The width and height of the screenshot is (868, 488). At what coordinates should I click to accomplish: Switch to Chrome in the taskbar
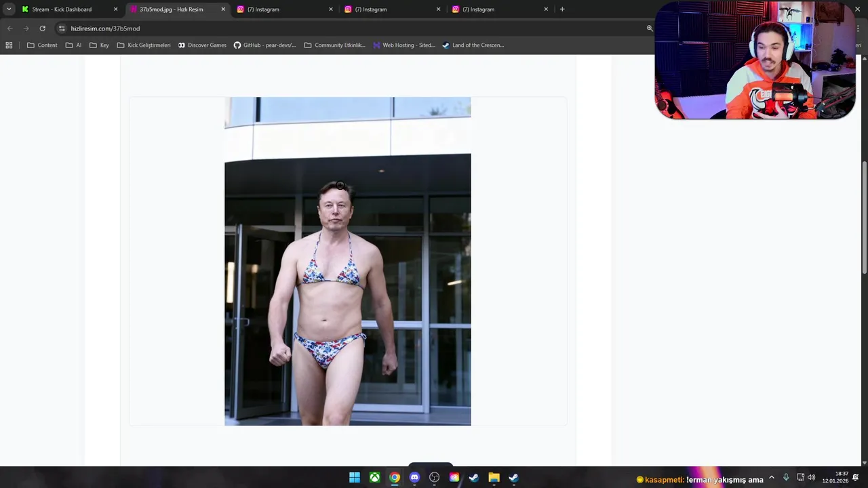[x=394, y=478]
